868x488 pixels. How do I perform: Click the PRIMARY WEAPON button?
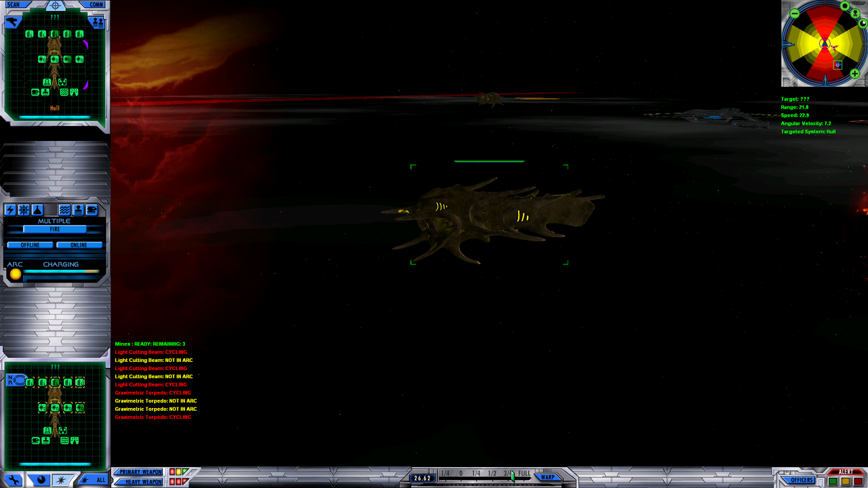pyautogui.click(x=138, y=472)
